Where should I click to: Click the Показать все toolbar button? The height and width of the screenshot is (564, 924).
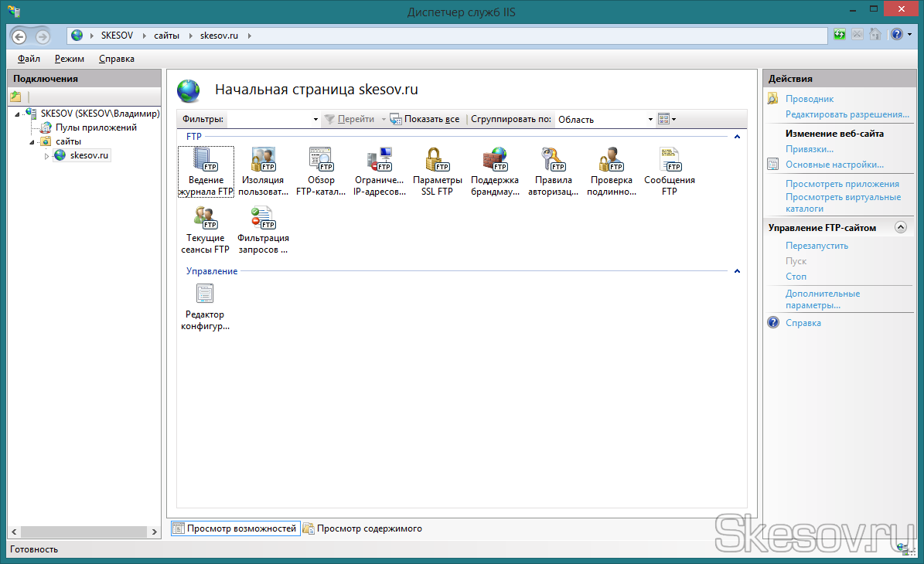tap(424, 120)
